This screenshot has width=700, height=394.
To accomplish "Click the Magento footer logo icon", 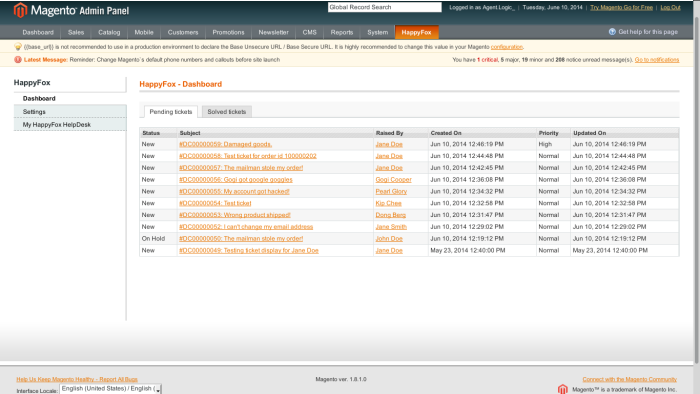I will click(x=562, y=389).
